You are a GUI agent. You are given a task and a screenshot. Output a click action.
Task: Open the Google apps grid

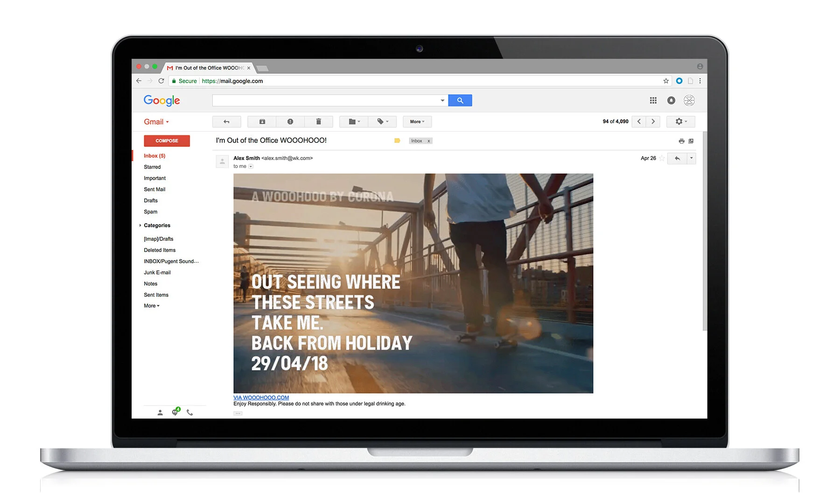coord(653,100)
